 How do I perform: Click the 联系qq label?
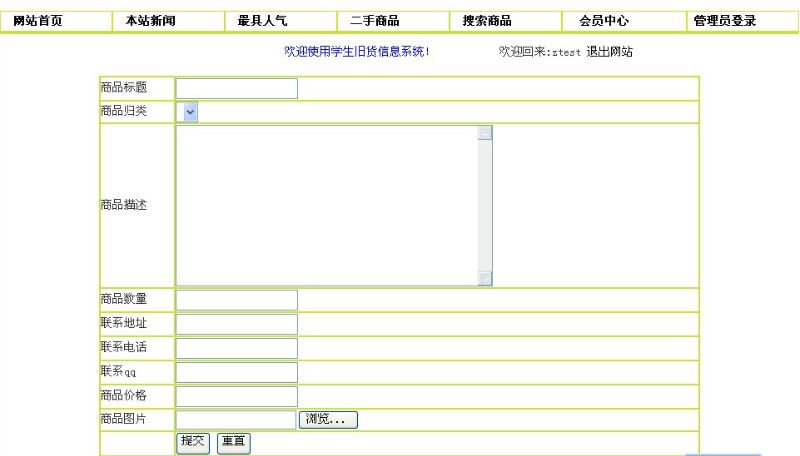(118, 371)
